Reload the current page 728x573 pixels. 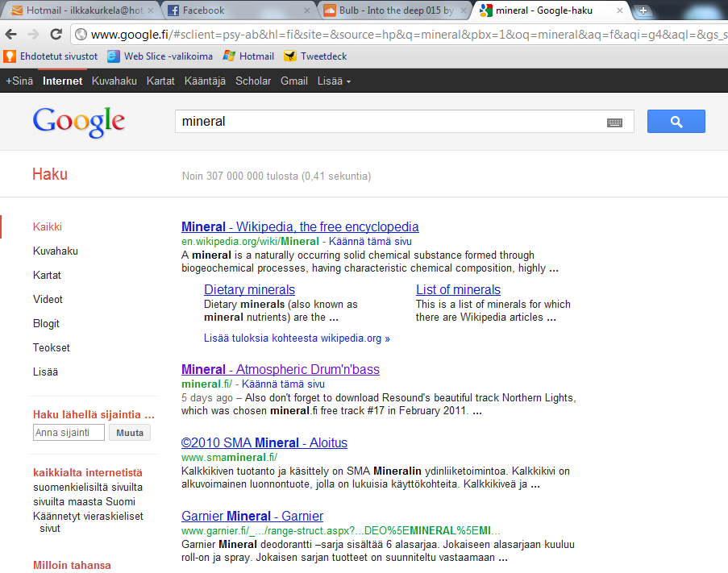[56, 34]
